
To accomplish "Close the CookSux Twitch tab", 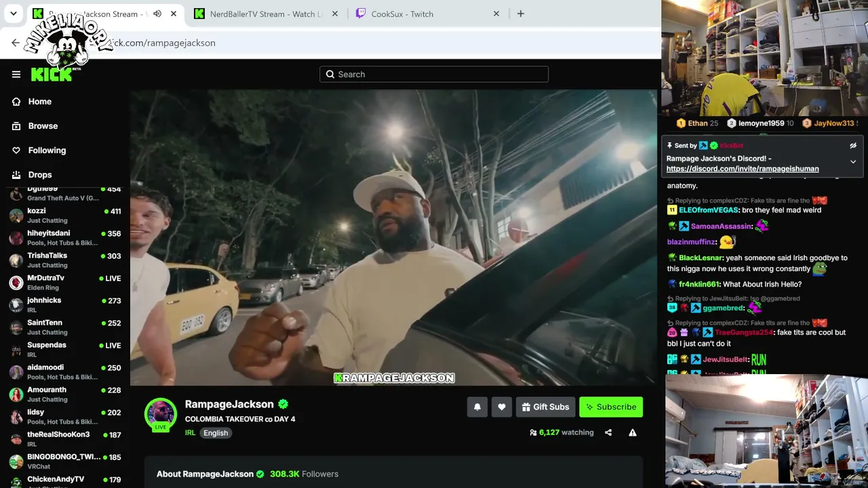I will coord(496,14).
